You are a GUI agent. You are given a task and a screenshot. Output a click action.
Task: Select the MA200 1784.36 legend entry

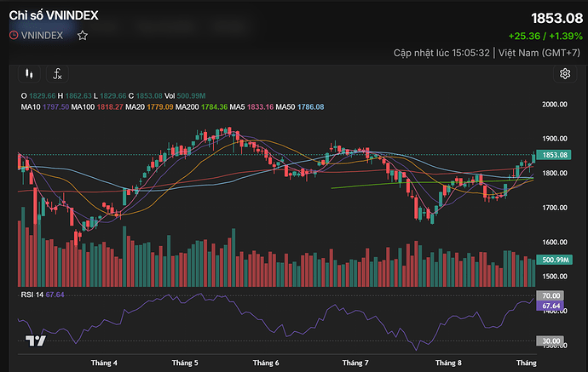pos(201,106)
